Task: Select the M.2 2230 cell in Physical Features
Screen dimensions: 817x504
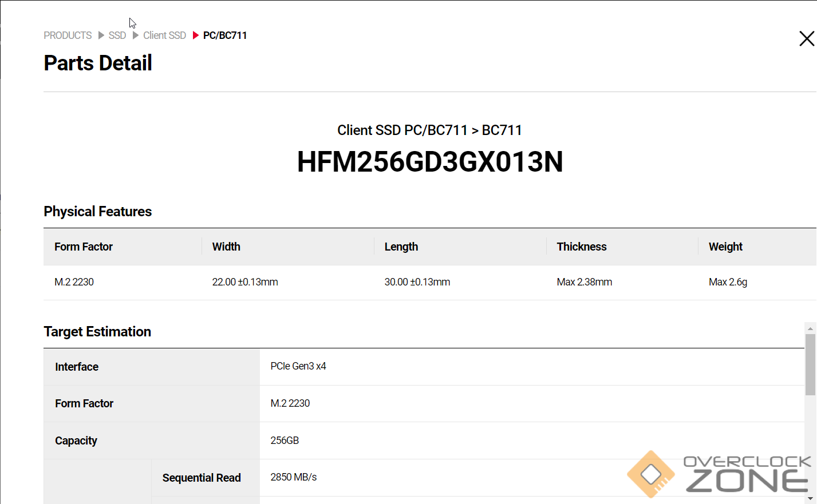Action: (x=74, y=282)
